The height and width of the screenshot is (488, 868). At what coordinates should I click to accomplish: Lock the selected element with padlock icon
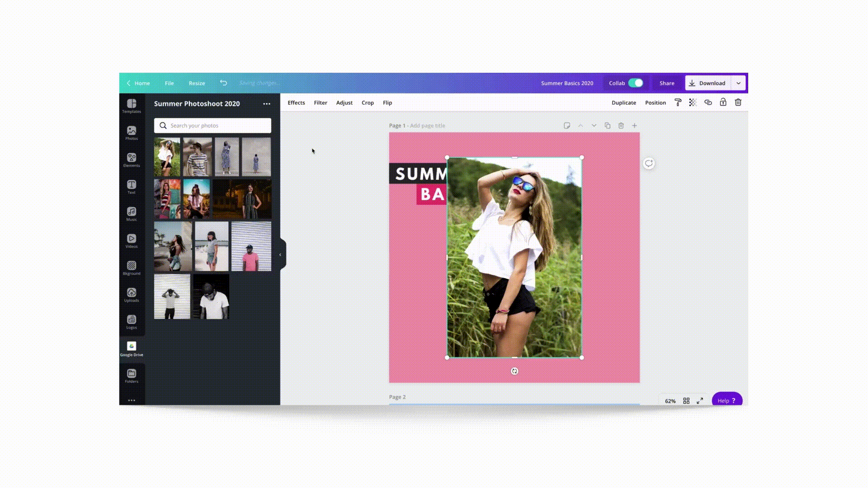723,103
